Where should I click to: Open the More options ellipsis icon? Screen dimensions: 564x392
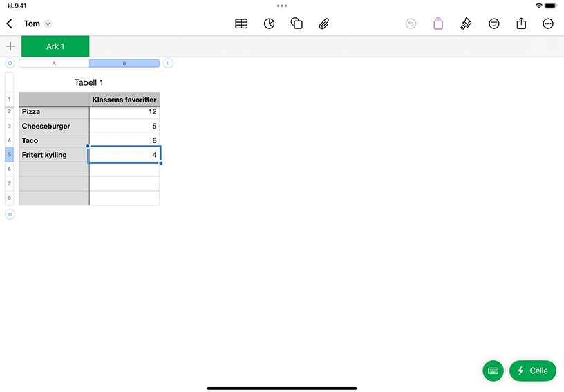548,24
